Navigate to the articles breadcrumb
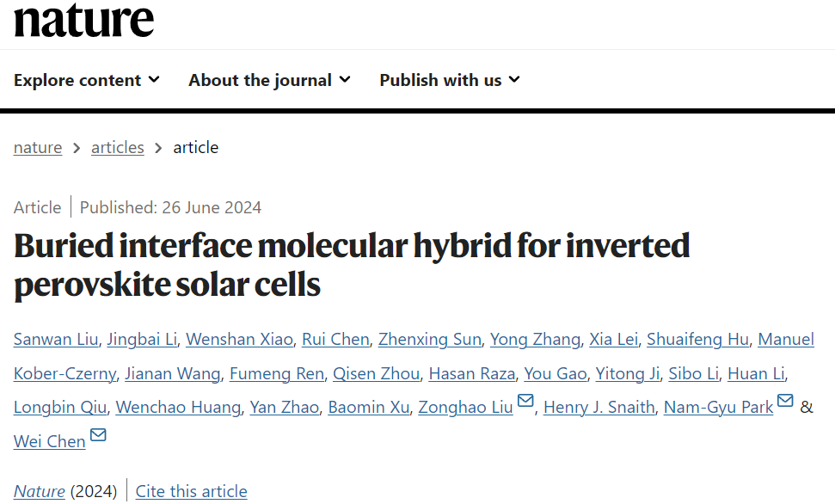The width and height of the screenshot is (835, 504). [x=118, y=147]
